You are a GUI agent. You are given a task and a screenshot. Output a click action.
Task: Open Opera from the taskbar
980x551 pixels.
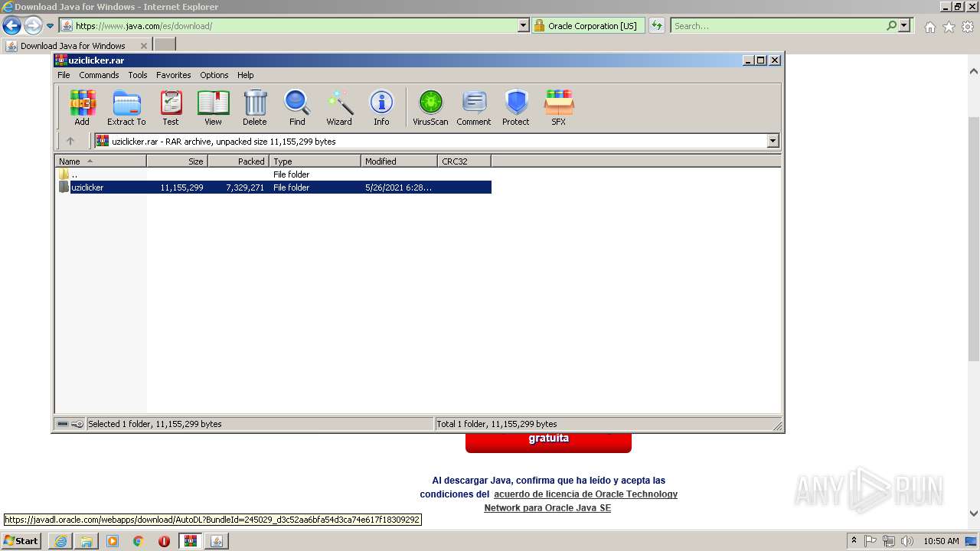pos(164,541)
